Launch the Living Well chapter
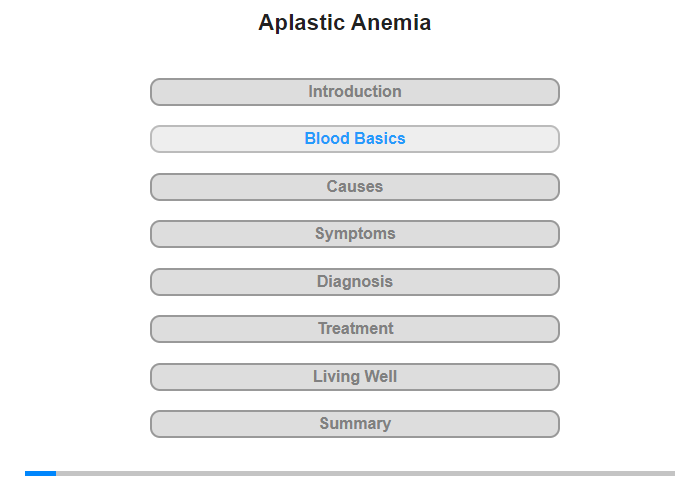Image resolution: width=700 pixels, height=480 pixels. [354, 377]
